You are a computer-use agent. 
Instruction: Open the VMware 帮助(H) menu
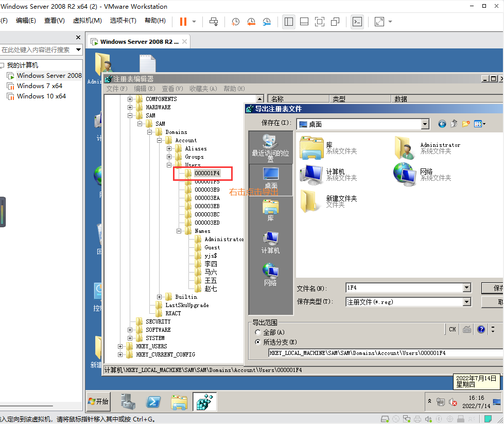155,21
